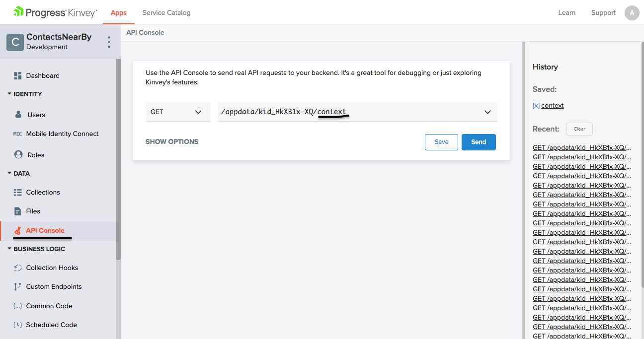
Task: Expand SHOW OPTIONS
Action: 172,141
